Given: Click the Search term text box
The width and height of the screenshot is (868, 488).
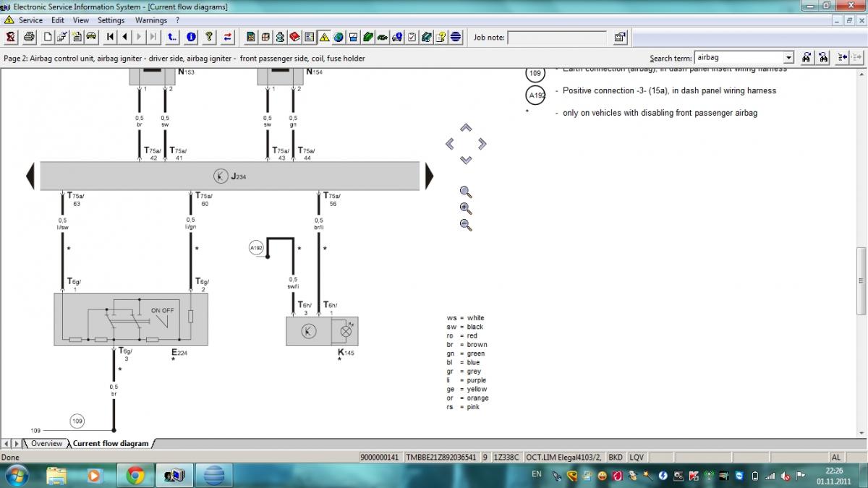Looking at the screenshot, I should tap(739, 57).
